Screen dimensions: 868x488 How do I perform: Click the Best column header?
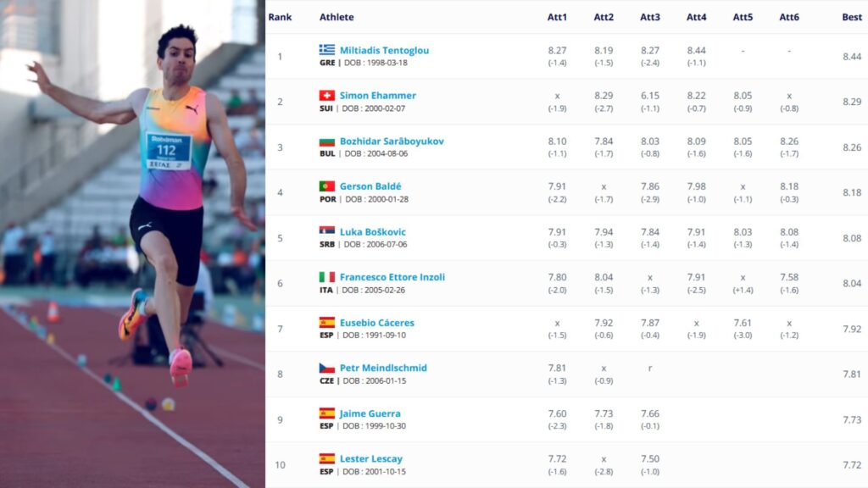pos(852,17)
